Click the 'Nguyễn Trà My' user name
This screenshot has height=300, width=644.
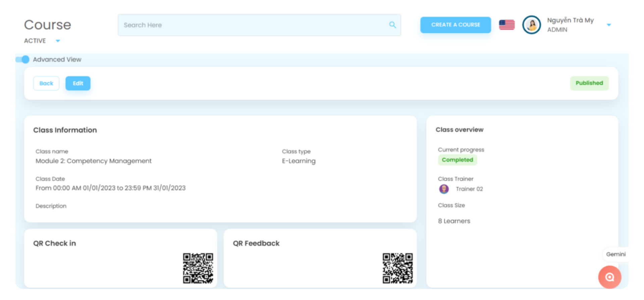(x=571, y=20)
